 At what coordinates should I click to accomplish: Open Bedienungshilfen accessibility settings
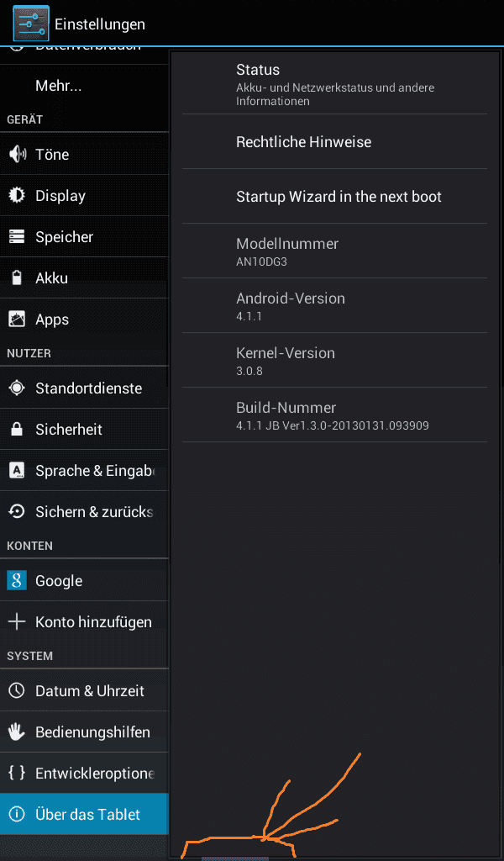(x=84, y=732)
